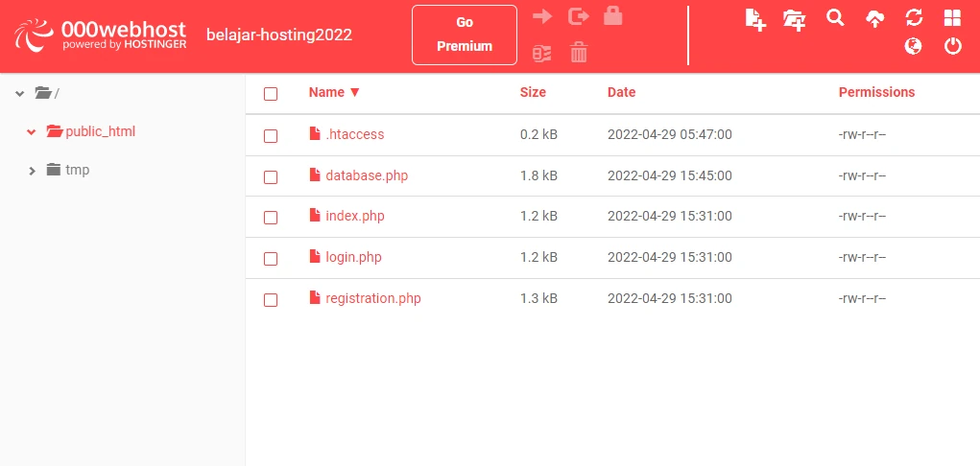Sort files by Name column
The height and width of the screenshot is (466, 980).
[x=334, y=92]
